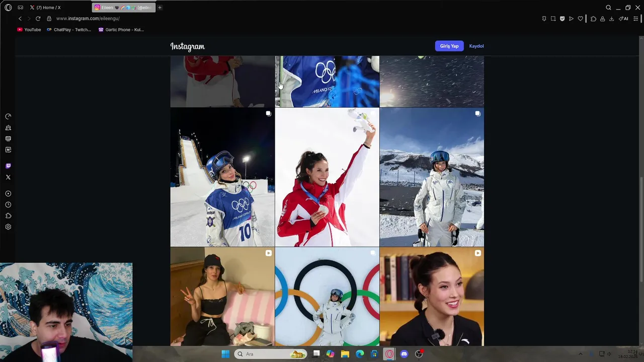Image resolution: width=644 pixels, height=362 pixels.
Task: Open the downloads arrow icon
Action: pyautogui.click(x=611, y=19)
